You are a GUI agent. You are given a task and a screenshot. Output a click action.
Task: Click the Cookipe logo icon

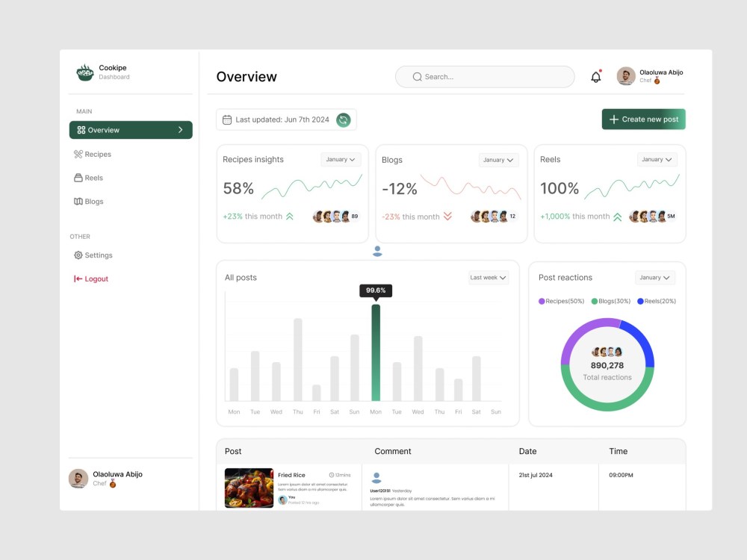(85, 72)
